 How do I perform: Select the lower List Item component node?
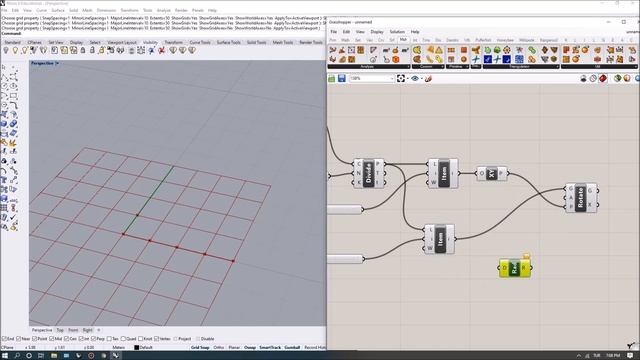(x=440, y=239)
